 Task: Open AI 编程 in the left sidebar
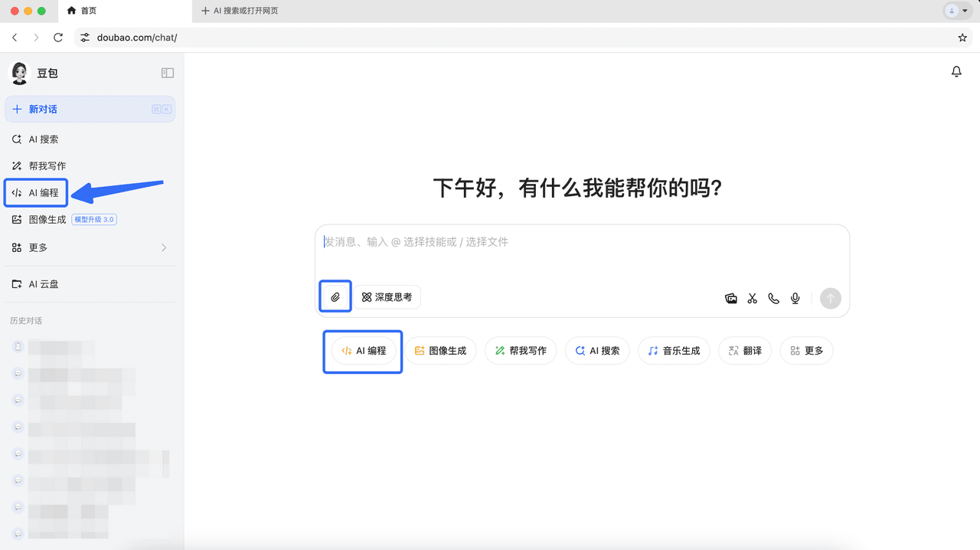pos(37,193)
